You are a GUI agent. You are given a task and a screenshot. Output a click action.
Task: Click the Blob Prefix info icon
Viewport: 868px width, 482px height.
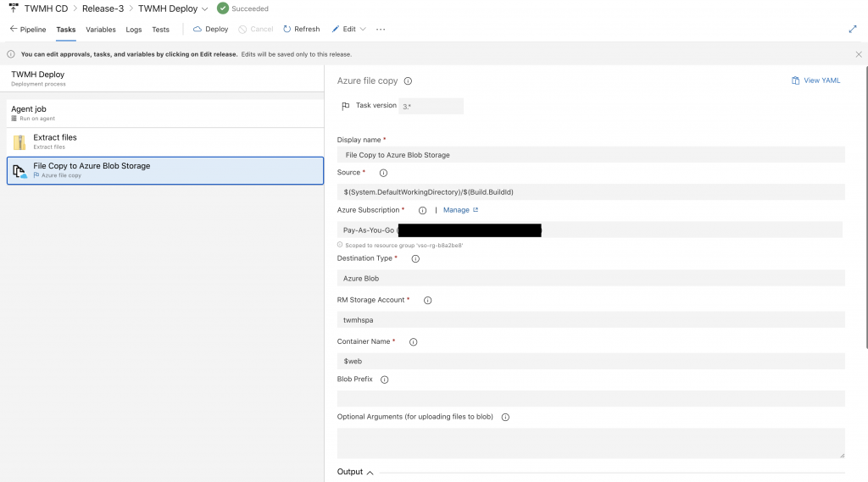coord(385,380)
